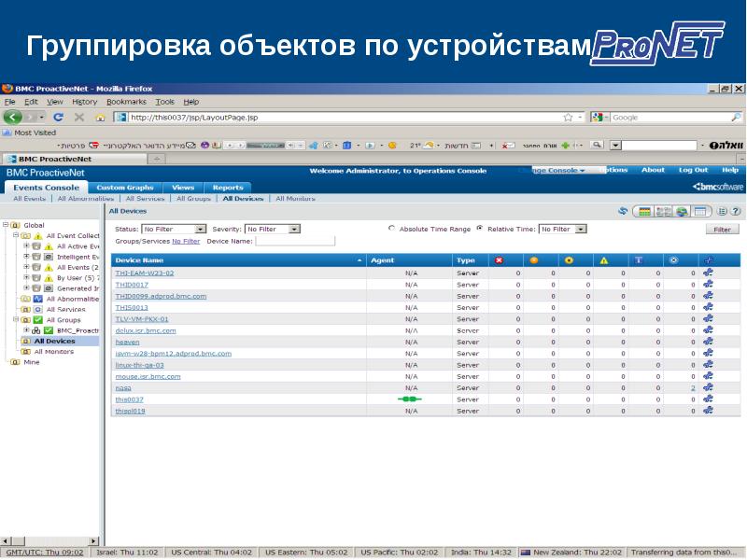Click Firefox home button
This screenshot has width=747, height=560.
100,118
